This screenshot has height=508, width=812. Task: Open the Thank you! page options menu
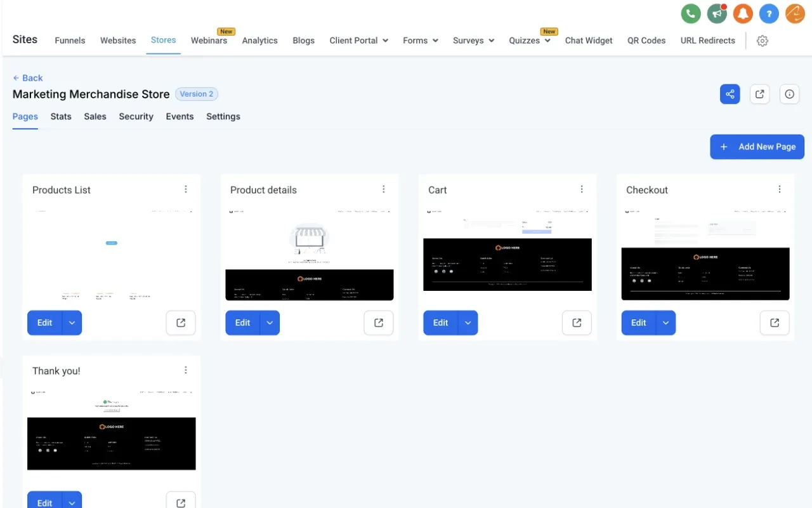click(x=186, y=370)
